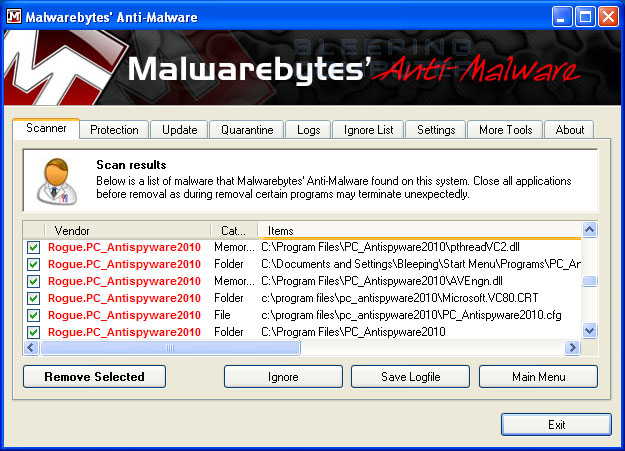Uncheck the AVEngn.dll row checkbox
The width and height of the screenshot is (625, 451).
33,281
